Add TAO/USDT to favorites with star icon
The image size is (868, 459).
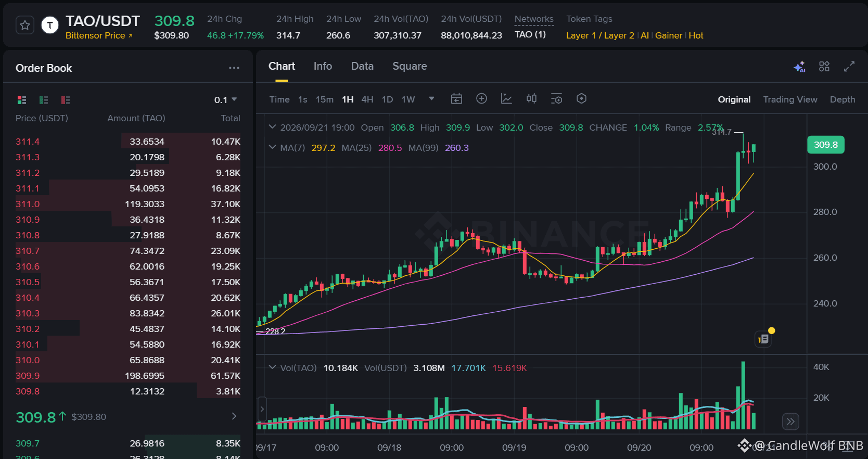click(25, 25)
